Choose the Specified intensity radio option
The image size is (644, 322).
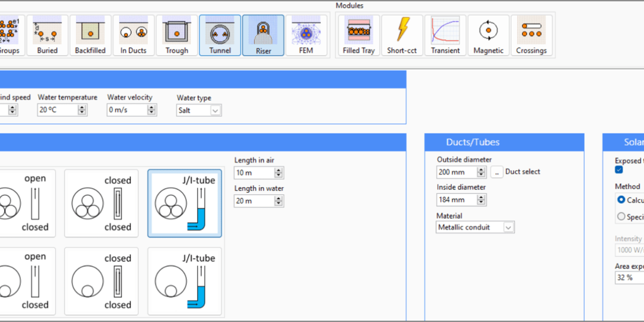(x=621, y=216)
